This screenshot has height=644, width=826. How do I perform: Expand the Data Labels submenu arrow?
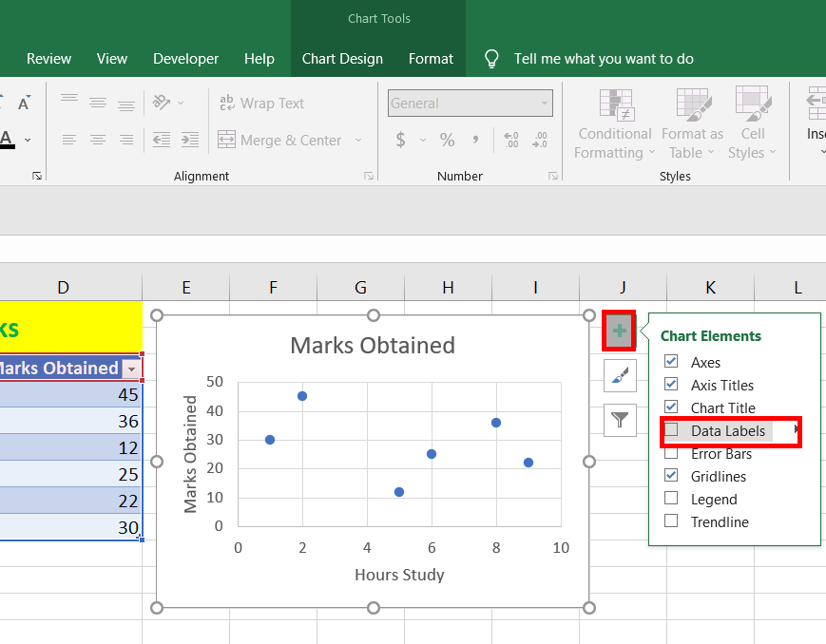click(796, 430)
